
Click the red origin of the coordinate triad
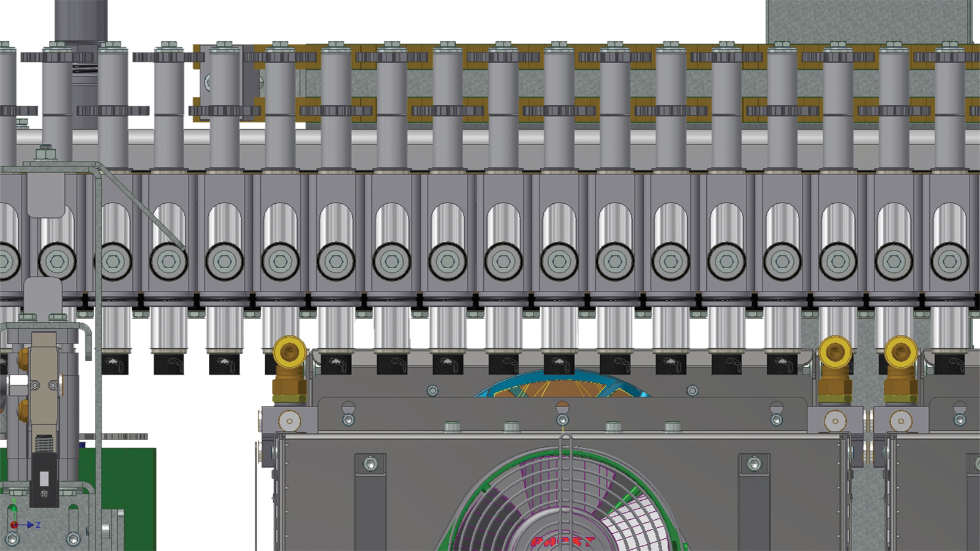(14, 525)
